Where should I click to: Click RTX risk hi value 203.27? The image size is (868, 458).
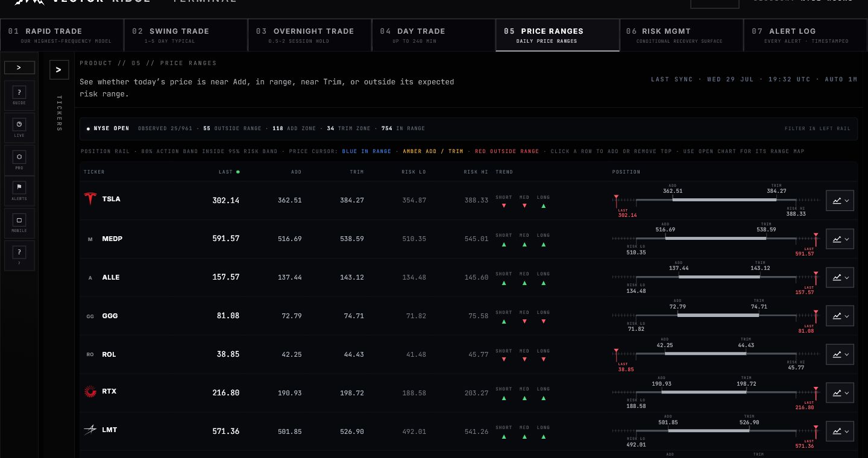476,393
